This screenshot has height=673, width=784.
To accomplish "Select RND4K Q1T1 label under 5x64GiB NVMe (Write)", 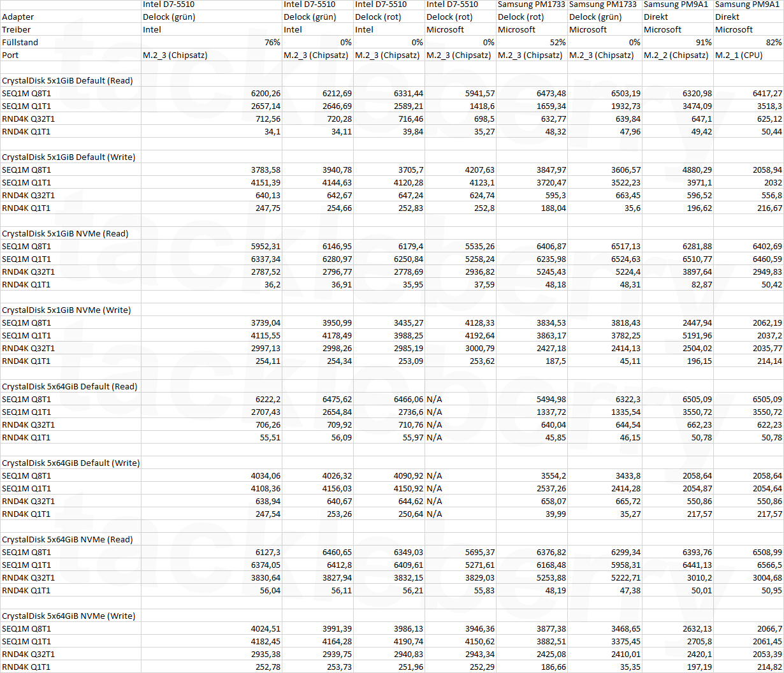I will (26, 667).
